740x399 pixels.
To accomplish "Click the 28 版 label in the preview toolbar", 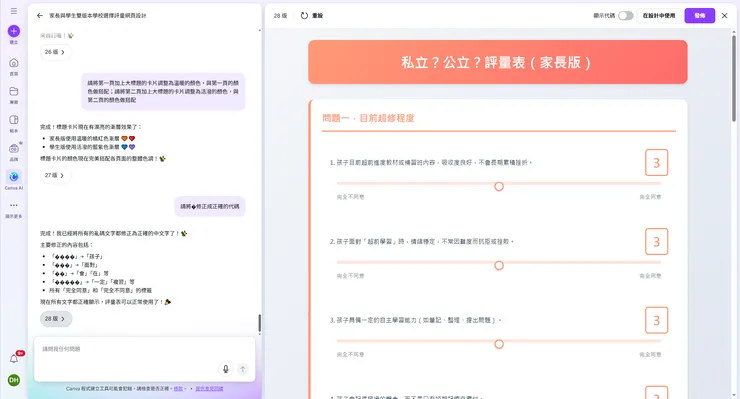I will click(280, 16).
